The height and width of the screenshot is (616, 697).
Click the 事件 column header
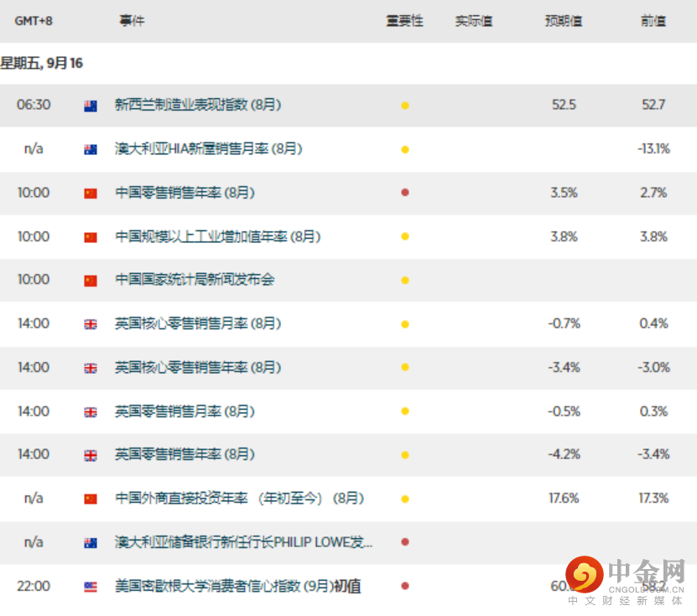point(132,21)
